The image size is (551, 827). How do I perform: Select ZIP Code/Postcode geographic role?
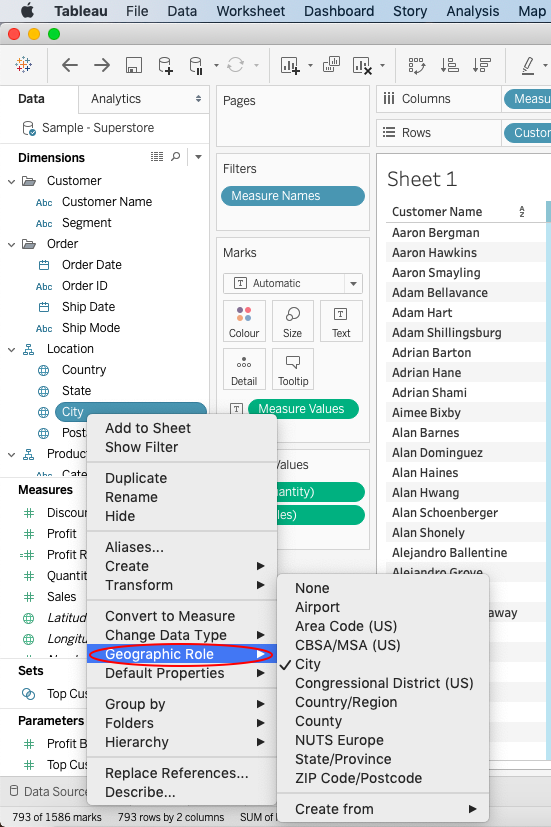[359, 778]
